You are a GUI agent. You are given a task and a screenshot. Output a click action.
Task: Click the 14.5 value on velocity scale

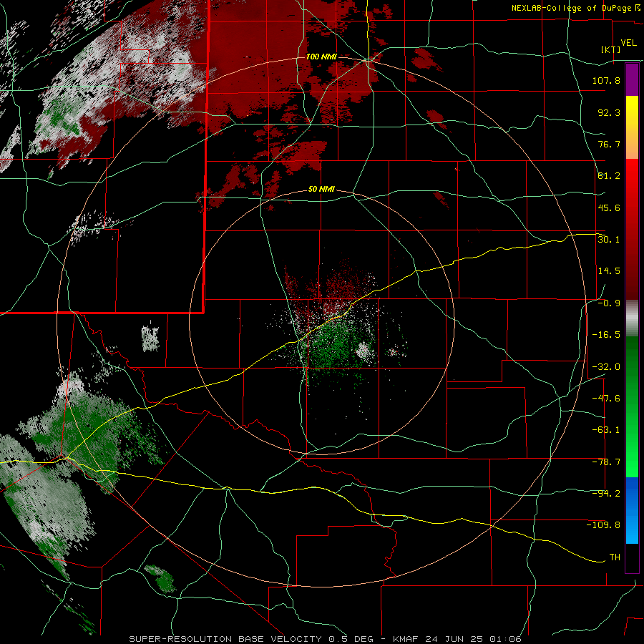pos(609,271)
